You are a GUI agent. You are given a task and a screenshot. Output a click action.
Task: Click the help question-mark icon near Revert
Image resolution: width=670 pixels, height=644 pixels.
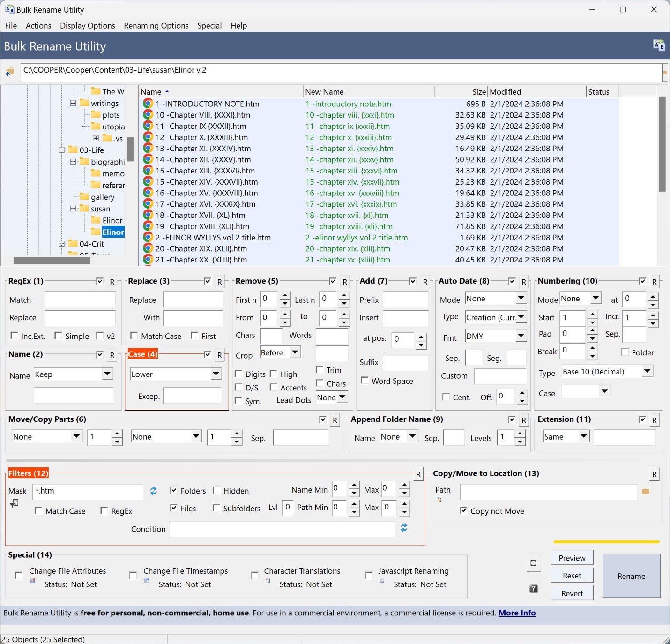click(x=534, y=589)
